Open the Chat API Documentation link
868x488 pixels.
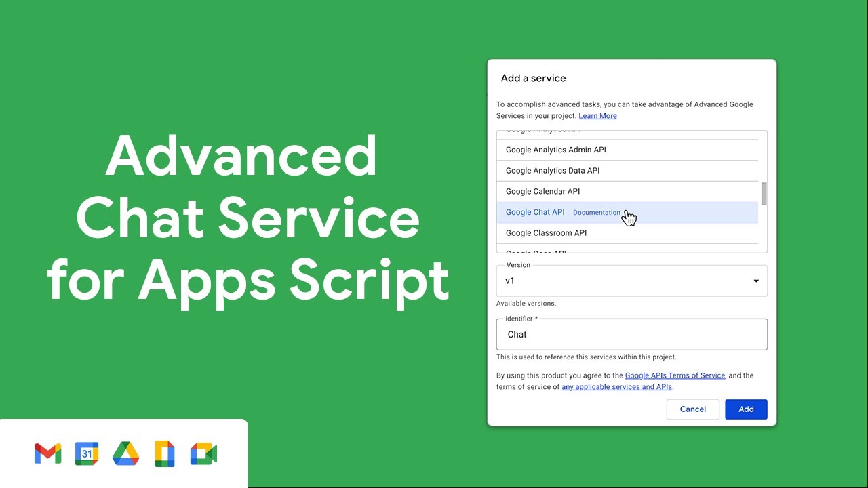click(x=597, y=213)
